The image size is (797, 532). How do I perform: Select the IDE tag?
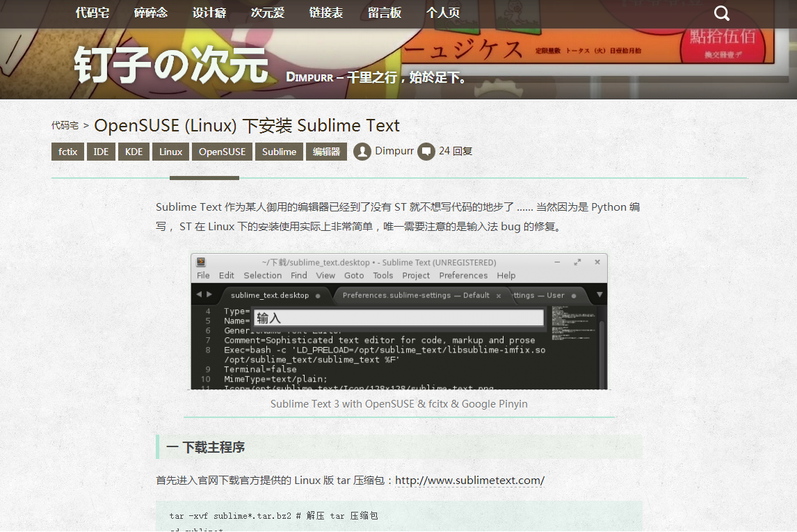coord(101,152)
